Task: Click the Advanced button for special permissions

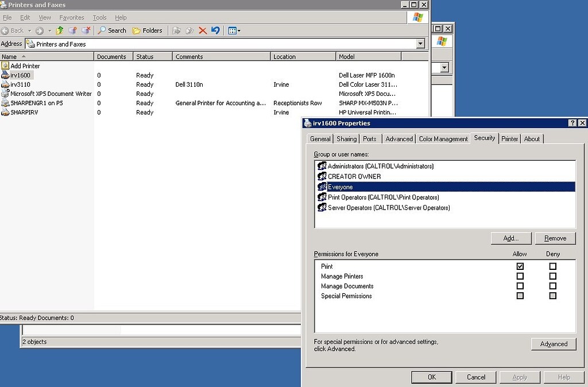Action: coord(553,344)
